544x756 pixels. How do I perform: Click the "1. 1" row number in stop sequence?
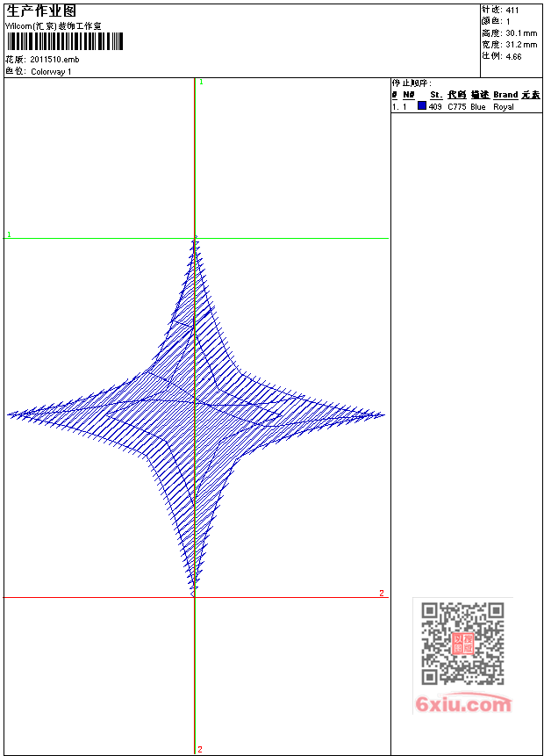pos(399,106)
